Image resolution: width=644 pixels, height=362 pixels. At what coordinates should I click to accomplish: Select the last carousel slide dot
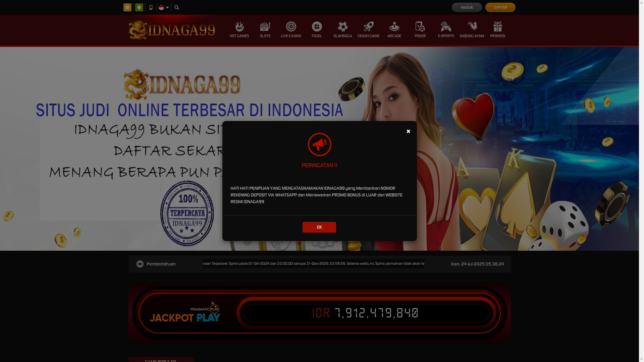[x=340, y=243]
